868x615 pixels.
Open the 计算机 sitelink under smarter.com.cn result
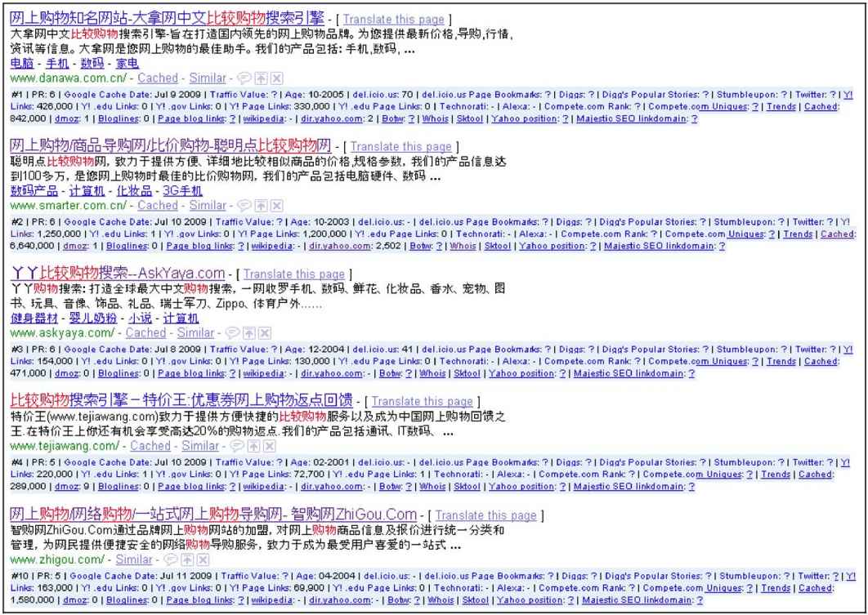point(87,191)
